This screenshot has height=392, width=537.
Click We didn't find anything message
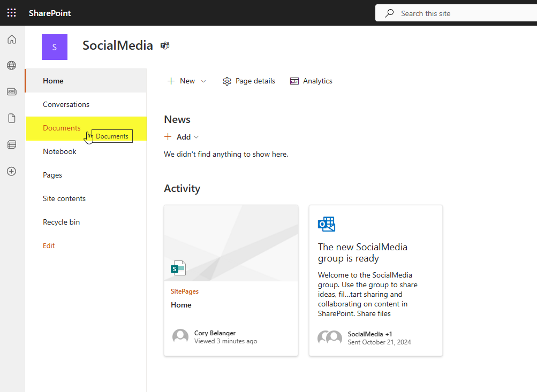tap(226, 154)
